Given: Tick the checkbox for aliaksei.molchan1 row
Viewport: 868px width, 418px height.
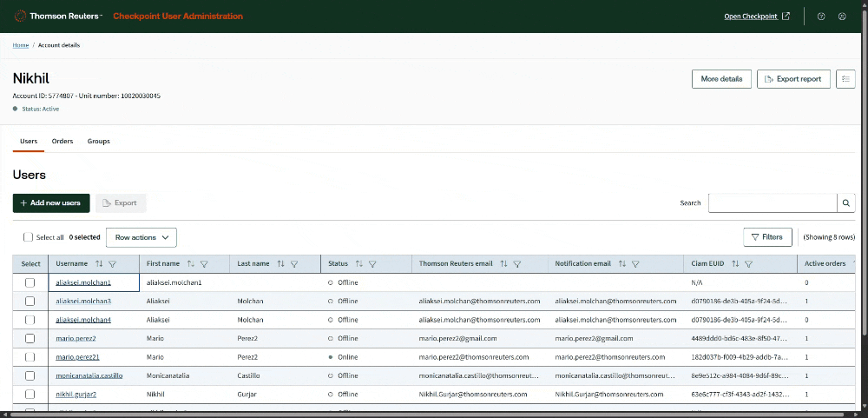Looking at the screenshot, I should pyautogui.click(x=30, y=283).
